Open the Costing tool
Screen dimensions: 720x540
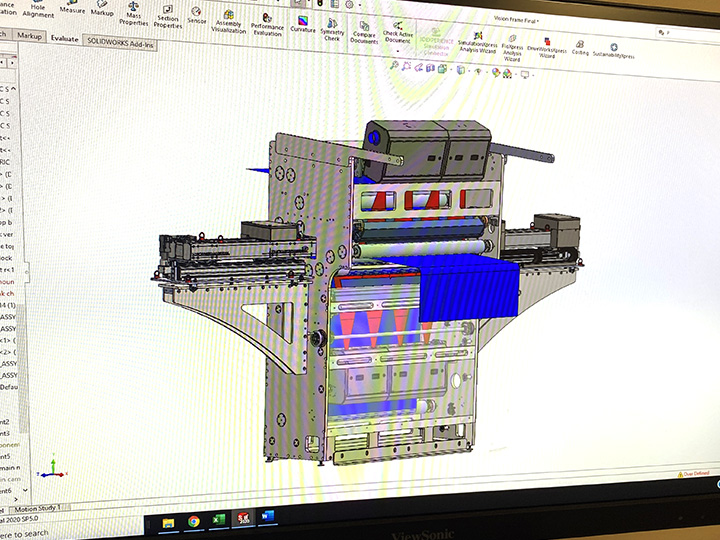coord(581,46)
